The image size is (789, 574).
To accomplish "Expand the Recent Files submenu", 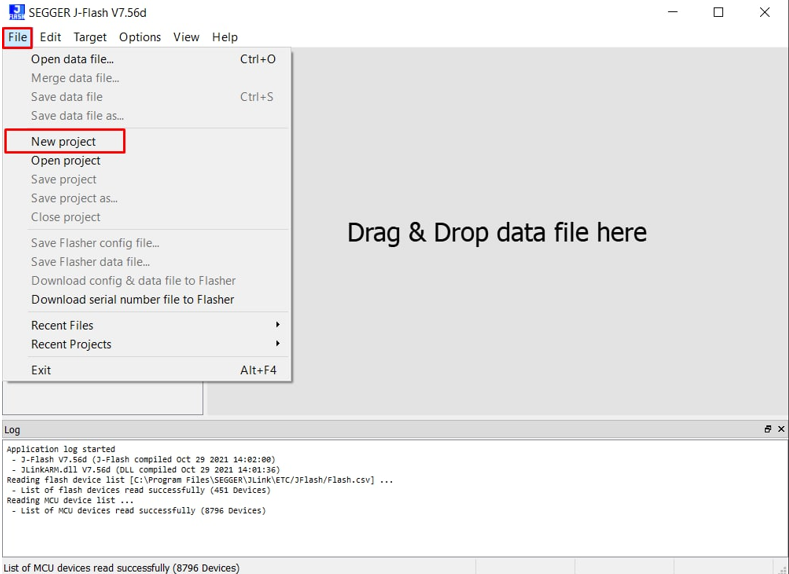I will click(x=147, y=325).
